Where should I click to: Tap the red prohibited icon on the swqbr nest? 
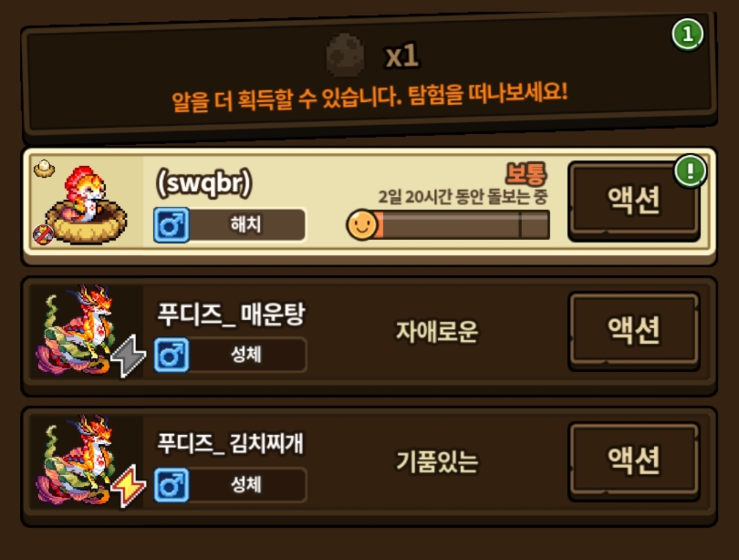43,235
